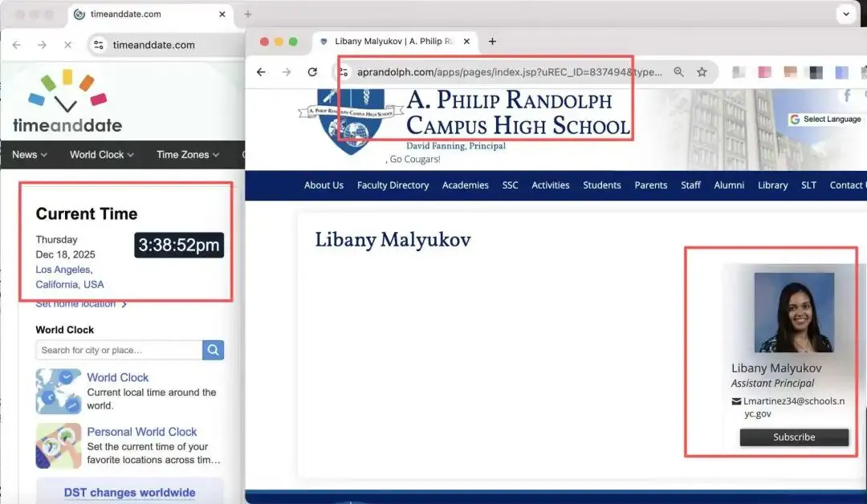The height and width of the screenshot is (504, 867).
Task: Open site info icon next to timeanddate.com URL
Action: coord(99,45)
